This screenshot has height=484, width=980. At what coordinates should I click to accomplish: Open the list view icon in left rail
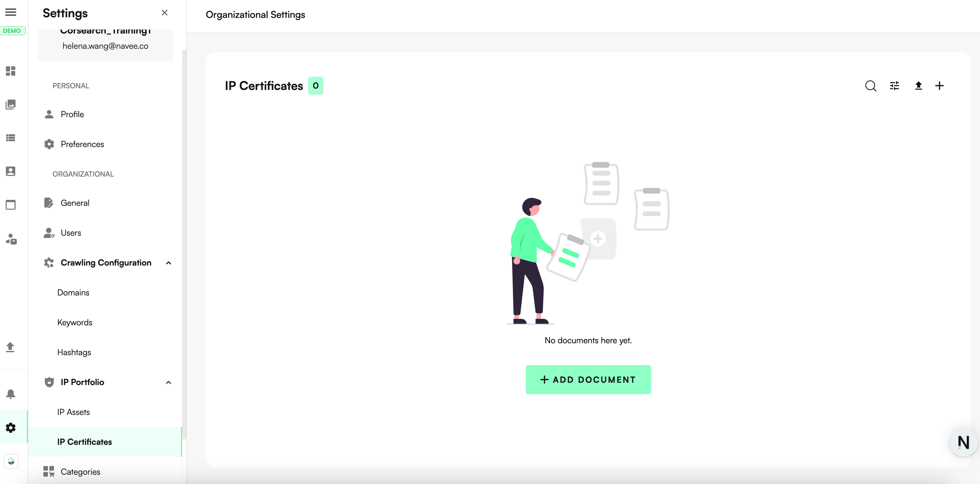pyautogui.click(x=11, y=138)
